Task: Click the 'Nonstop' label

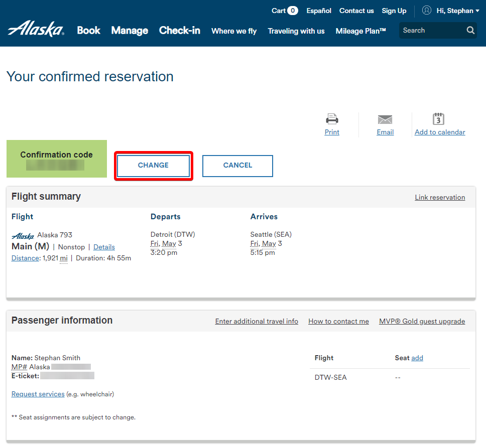Action: [71, 247]
